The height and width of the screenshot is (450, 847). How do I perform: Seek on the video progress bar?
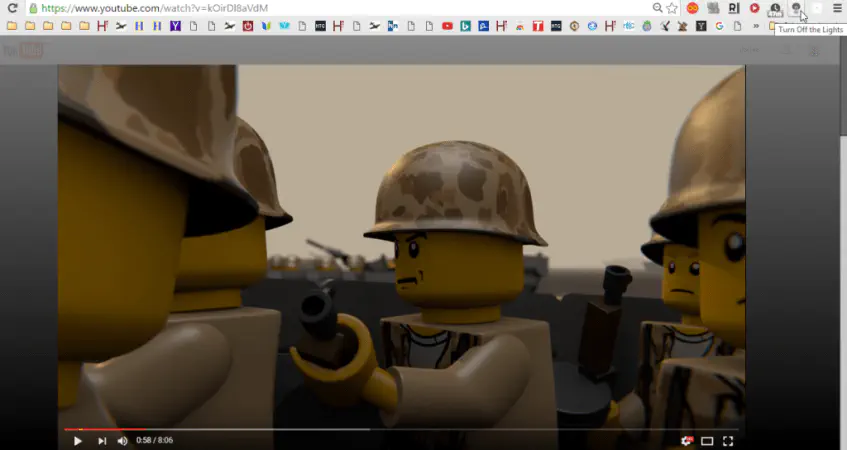click(401, 429)
